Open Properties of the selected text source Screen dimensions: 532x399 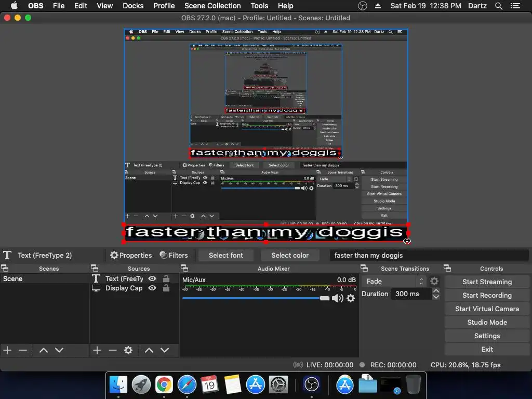coord(131,255)
